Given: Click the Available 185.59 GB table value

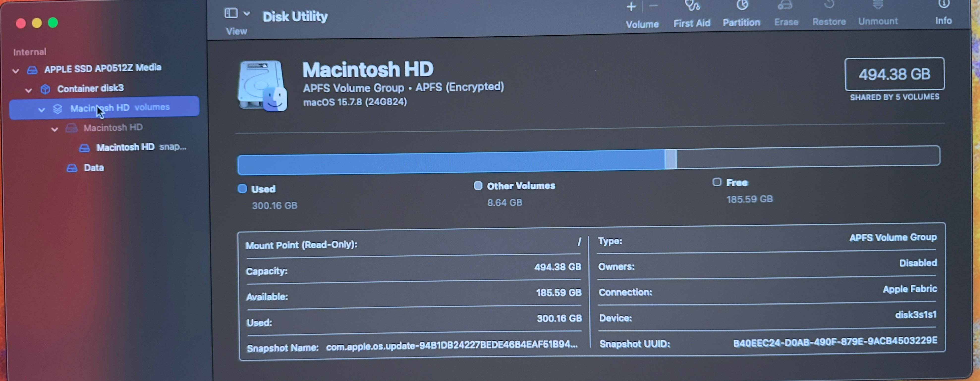Looking at the screenshot, I should click(x=559, y=292).
